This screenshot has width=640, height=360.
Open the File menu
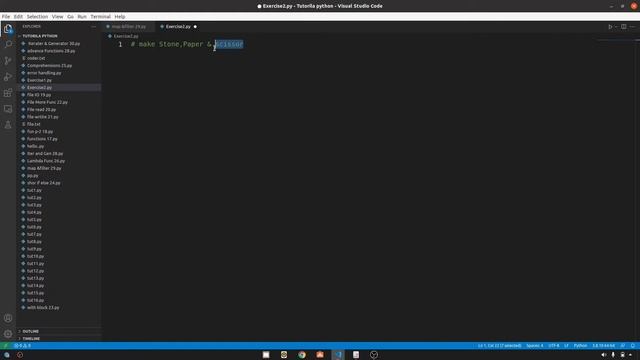[x=6, y=17]
